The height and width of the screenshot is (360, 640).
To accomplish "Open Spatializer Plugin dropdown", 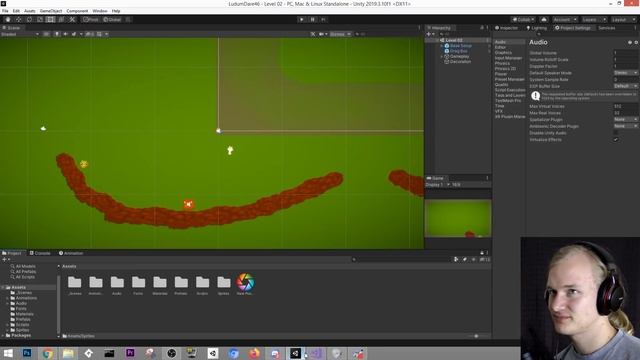I will (x=625, y=120).
